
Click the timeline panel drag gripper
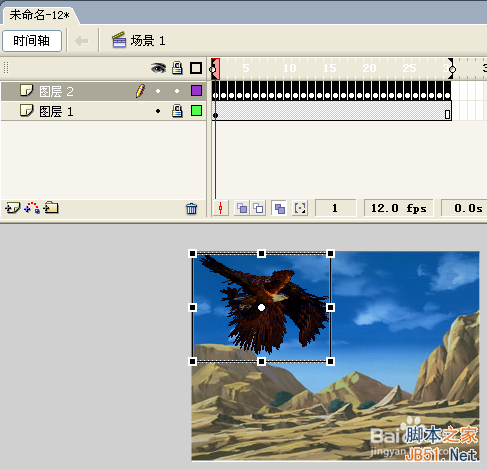pyautogui.click(x=6, y=68)
